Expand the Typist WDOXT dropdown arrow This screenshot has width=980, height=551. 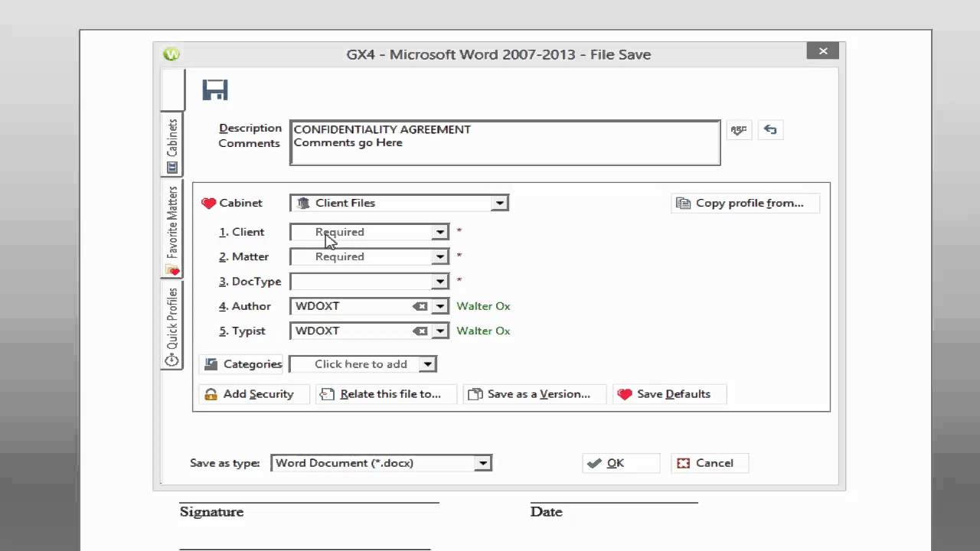pos(439,331)
